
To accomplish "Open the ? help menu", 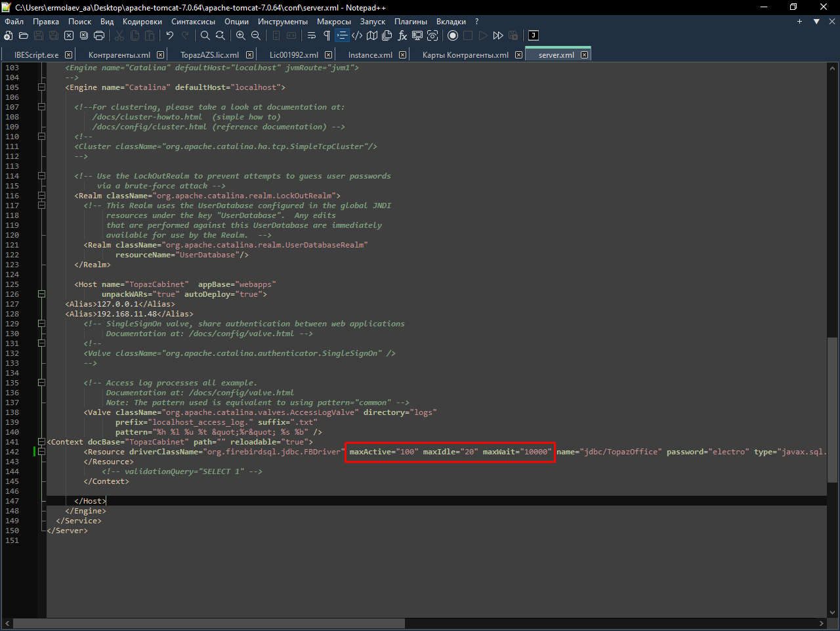I will pos(477,22).
